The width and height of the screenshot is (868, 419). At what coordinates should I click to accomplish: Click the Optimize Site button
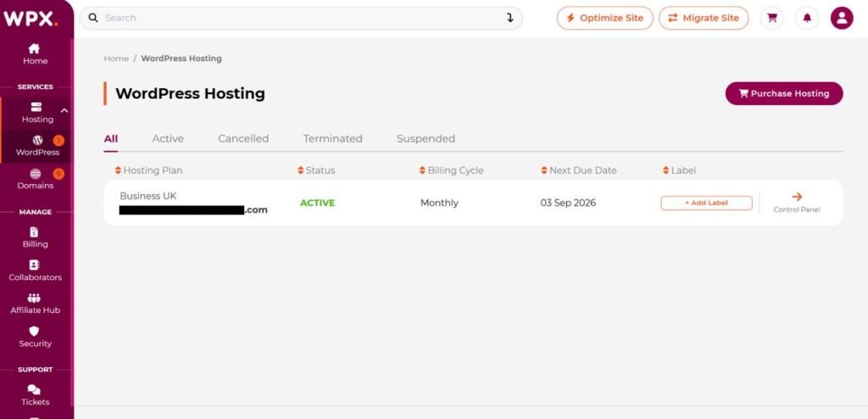tap(604, 18)
